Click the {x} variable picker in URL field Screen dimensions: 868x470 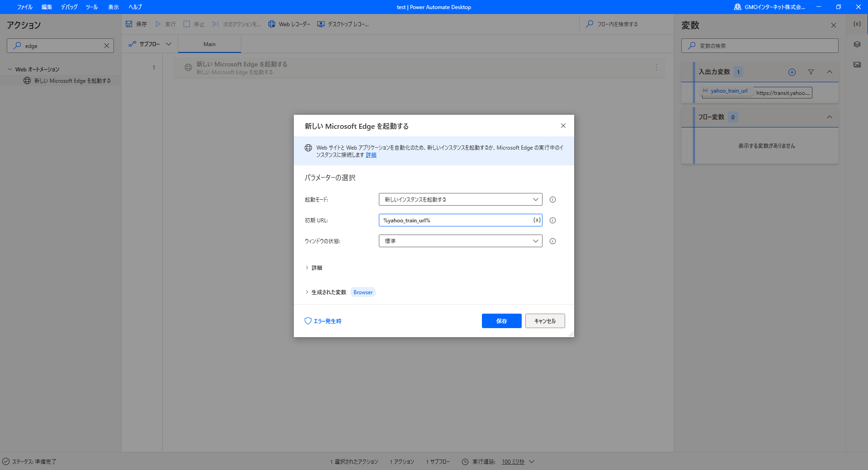coord(537,220)
